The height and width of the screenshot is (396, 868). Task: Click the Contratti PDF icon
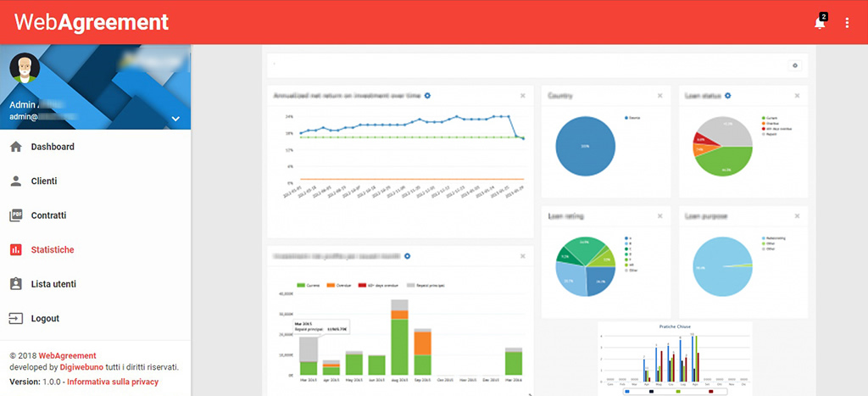[15, 215]
